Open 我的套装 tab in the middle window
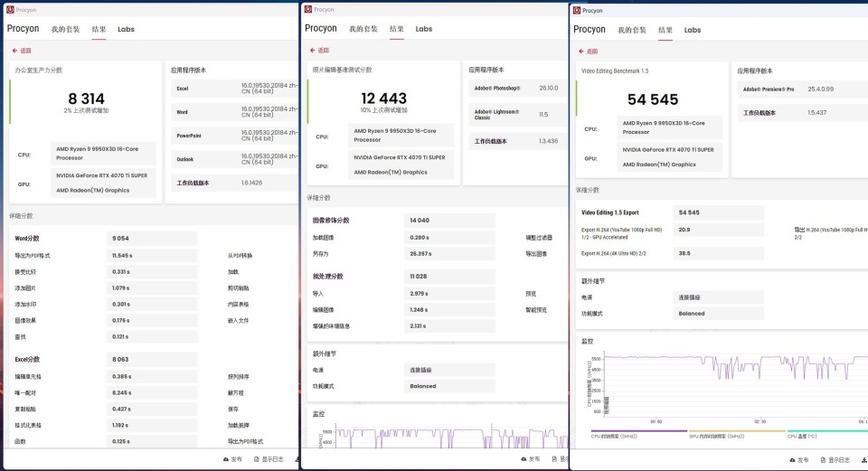Image resolution: width=868 pixels, height=471 pixels. coord(363,29)
